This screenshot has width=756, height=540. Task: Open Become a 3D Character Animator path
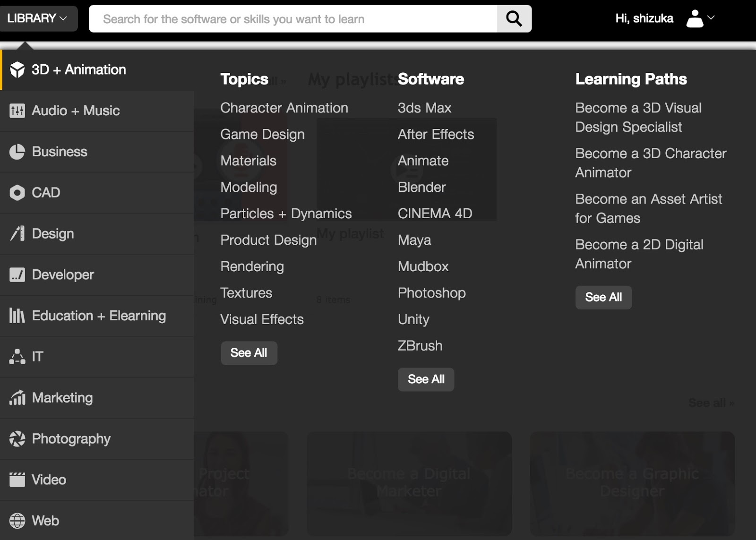click(651, 163)
